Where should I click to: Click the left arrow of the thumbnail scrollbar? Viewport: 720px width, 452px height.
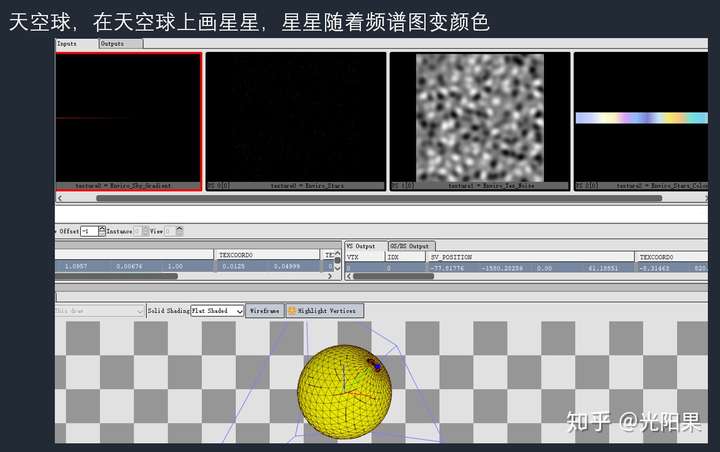(60, 198)
